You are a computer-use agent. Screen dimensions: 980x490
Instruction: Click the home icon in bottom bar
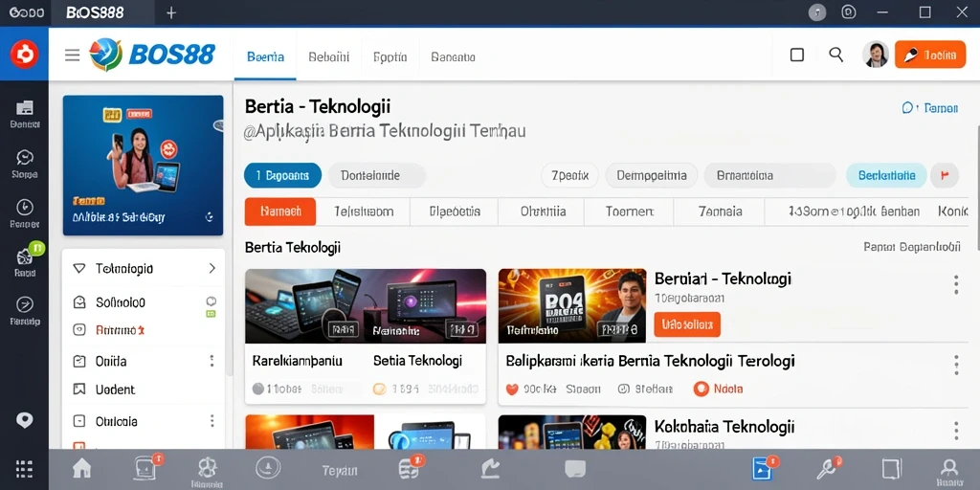(x=82, y=468)
